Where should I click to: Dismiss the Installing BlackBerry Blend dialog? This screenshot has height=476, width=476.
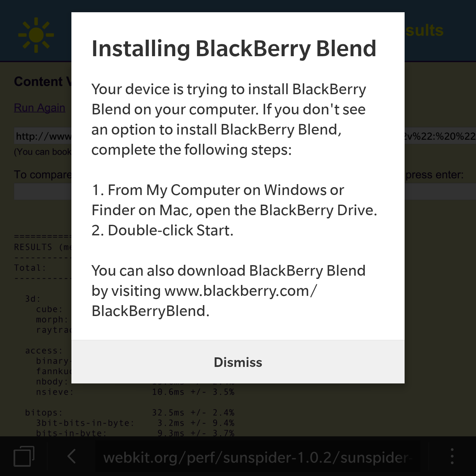[x=238, y=362]
